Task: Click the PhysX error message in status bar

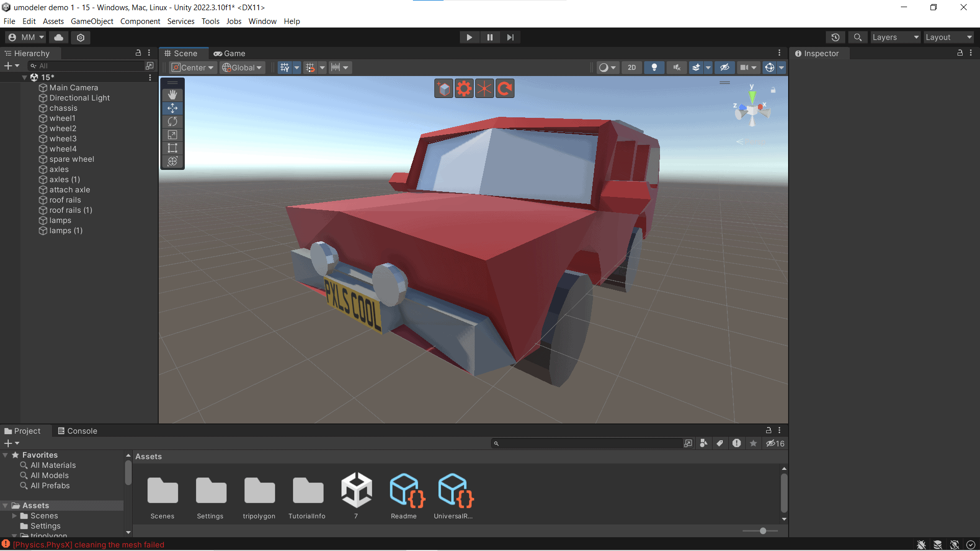Action: point(89,545)
